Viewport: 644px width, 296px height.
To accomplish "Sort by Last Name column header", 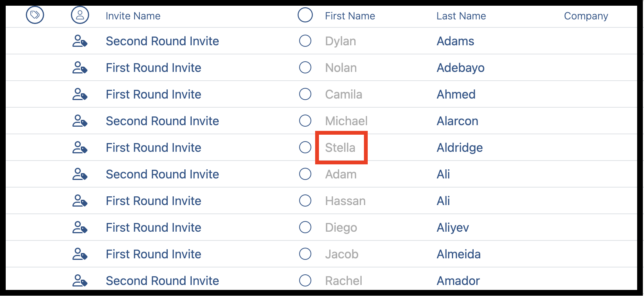I will [461, 16].
